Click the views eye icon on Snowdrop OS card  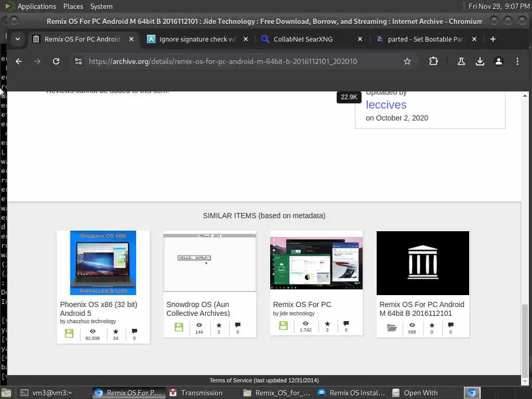tap(199, 325)
